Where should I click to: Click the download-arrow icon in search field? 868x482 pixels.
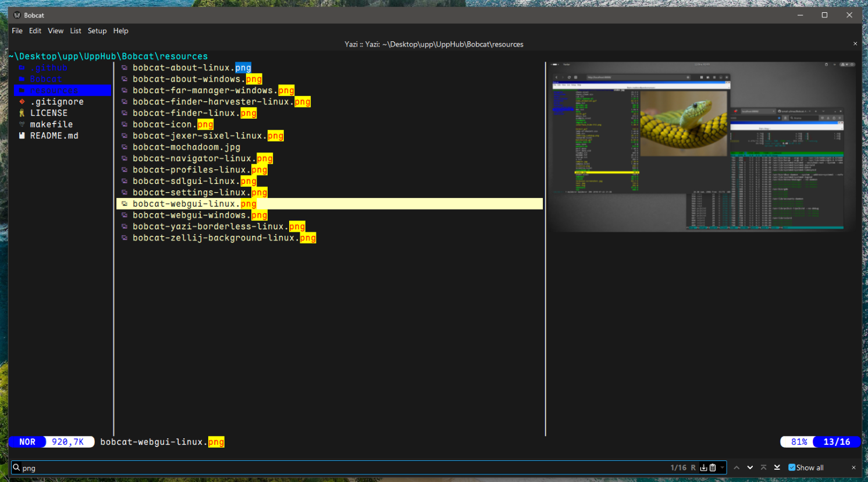(x=703, y=467)
